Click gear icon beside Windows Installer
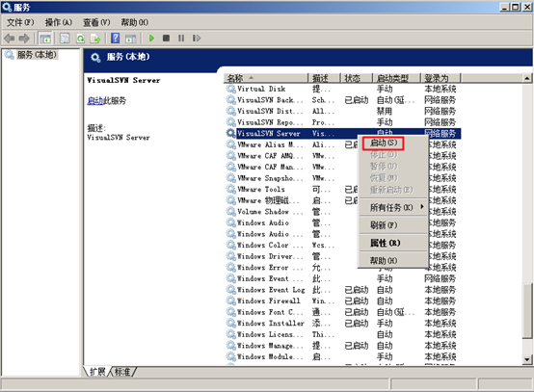The image size is (534, 392). pyautogui.click(x=231, y=323)
